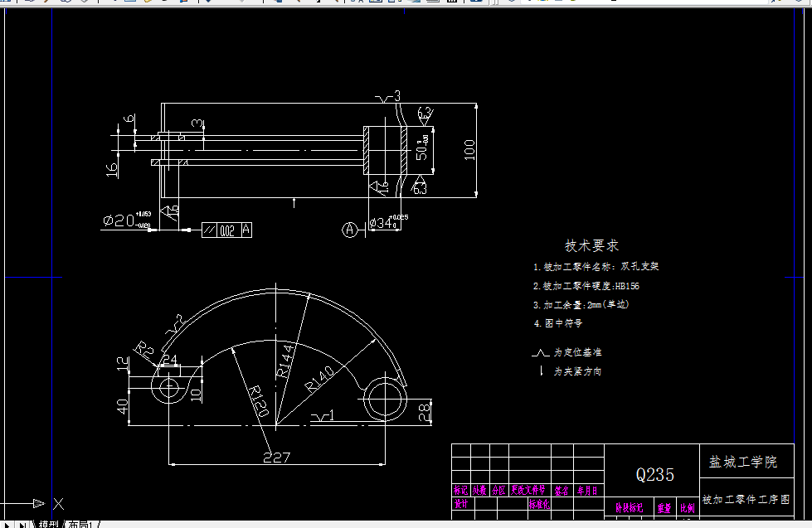Select the R140 radius dimension
The width and height of the screenshot is (812, 528).
(x=320, y=379)
